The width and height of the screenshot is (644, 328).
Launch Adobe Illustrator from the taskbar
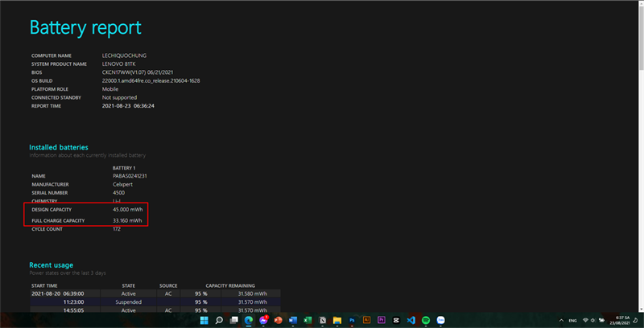click(367, 320)
